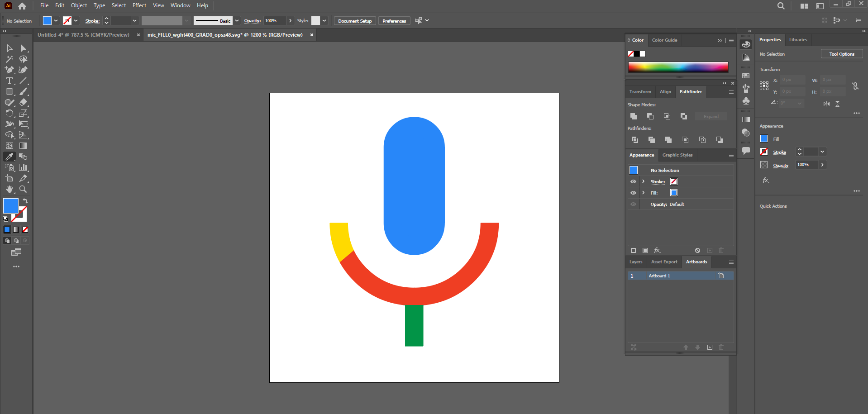This screenshot has width=868, height=414.
Task: Set None mode below fill swatch
Action: (x=25, y=230)
